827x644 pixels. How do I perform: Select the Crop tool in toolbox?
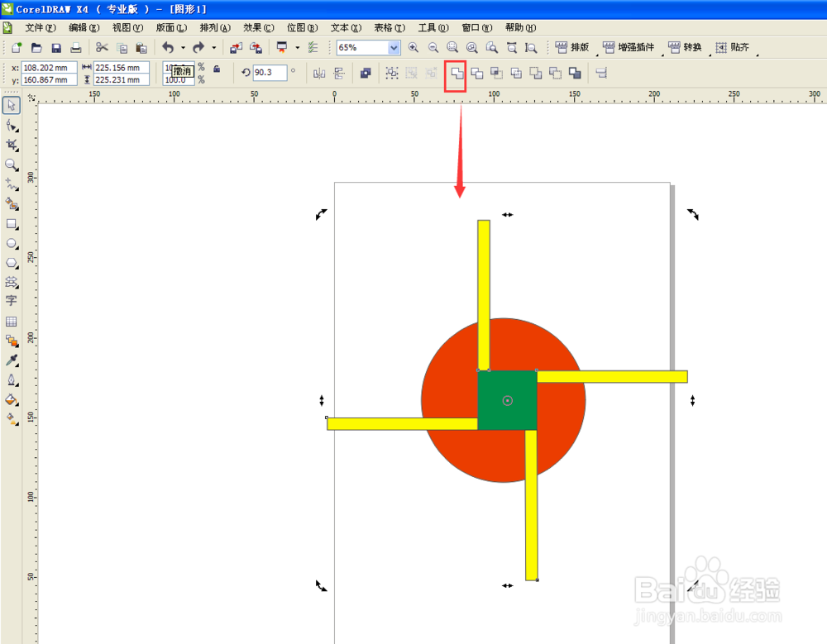coord(11,145)
